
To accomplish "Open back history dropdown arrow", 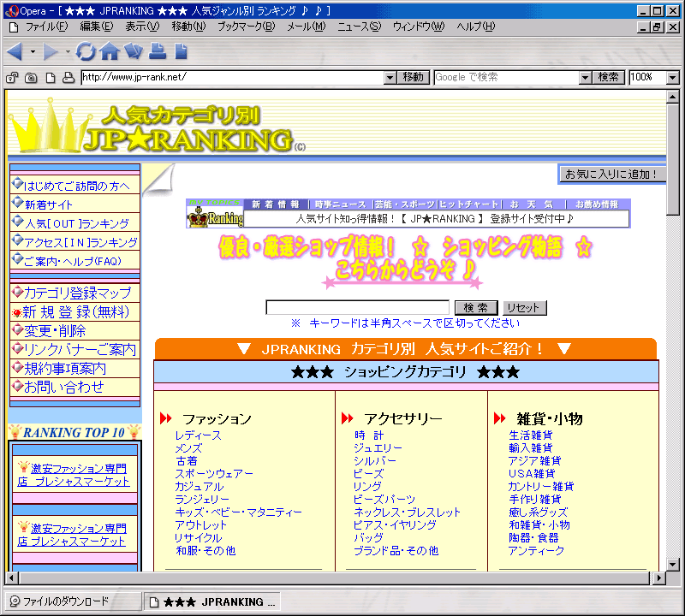I will pyautogui.click(x=33, y=52).
